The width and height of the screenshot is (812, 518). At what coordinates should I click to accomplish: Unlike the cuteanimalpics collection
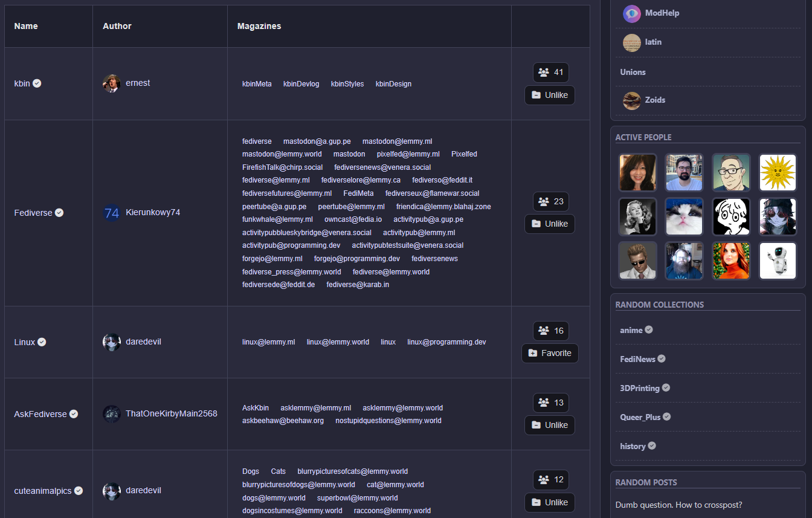[550, 502]
